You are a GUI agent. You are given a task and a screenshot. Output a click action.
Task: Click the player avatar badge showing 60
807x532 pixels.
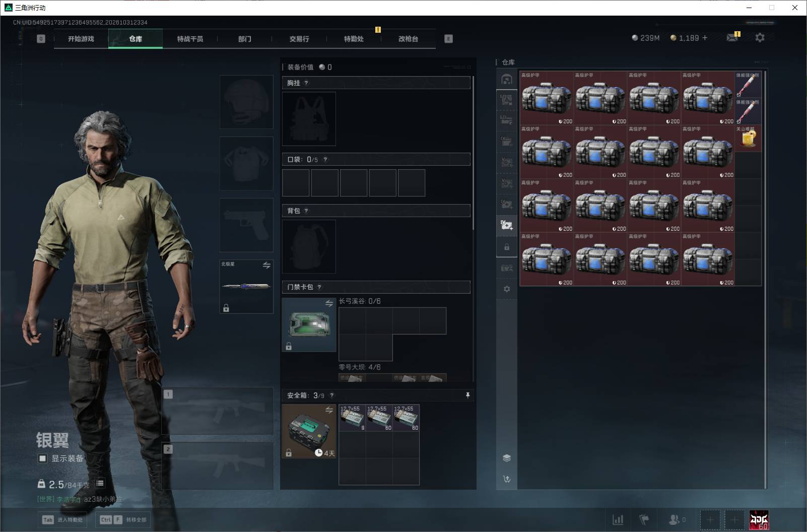pyautogui.click(x=759, y=520)
